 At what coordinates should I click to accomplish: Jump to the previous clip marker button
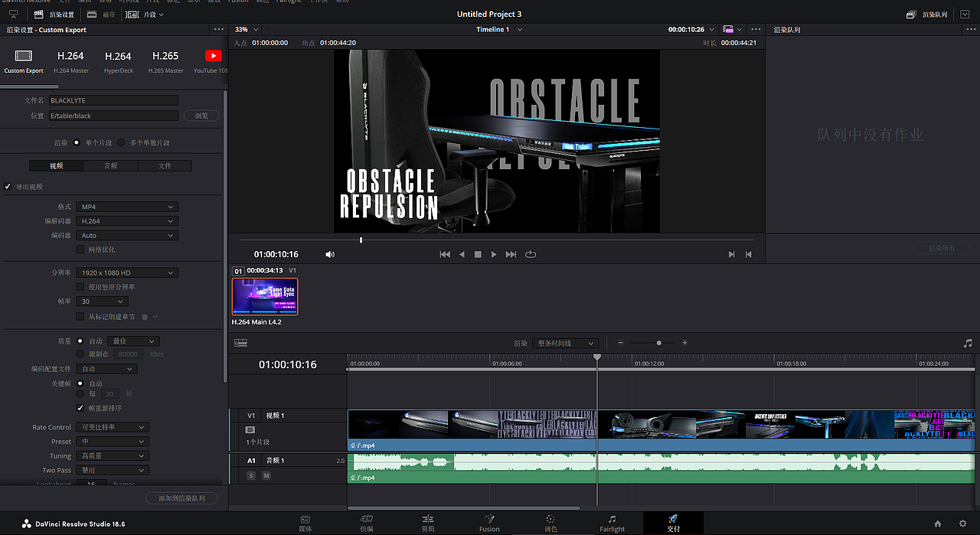pos(748,254)
